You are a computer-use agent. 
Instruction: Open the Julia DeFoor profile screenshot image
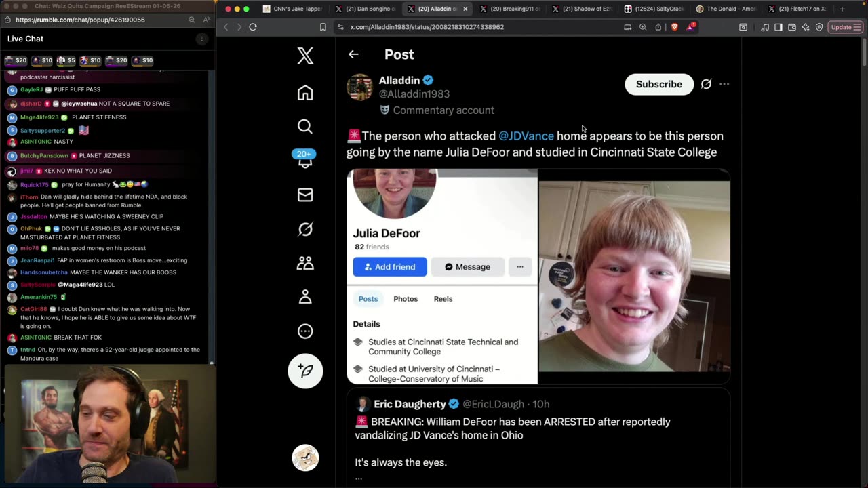click(442, 277)
